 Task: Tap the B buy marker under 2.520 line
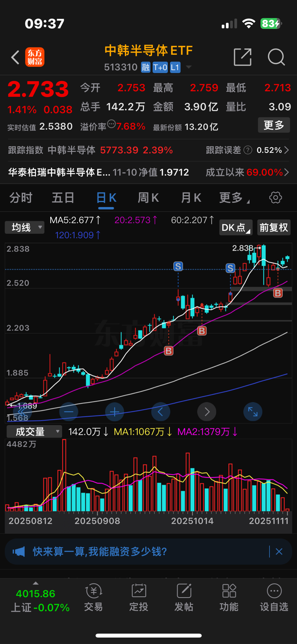278,293
